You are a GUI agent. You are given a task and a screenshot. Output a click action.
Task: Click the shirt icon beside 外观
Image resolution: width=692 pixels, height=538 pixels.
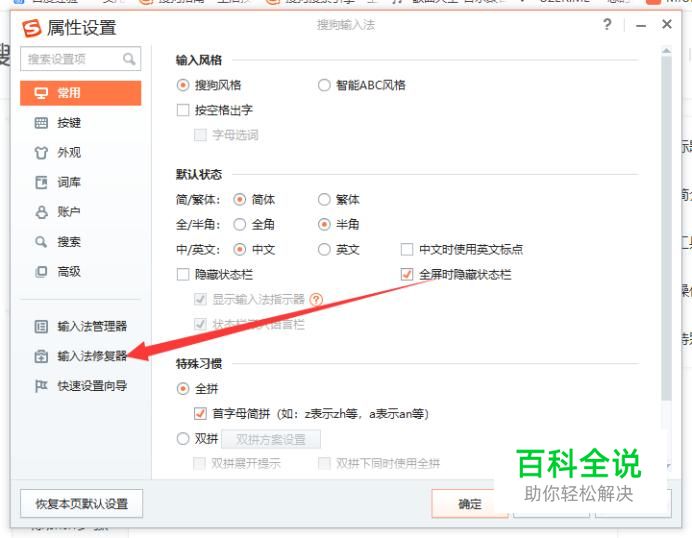41,153
